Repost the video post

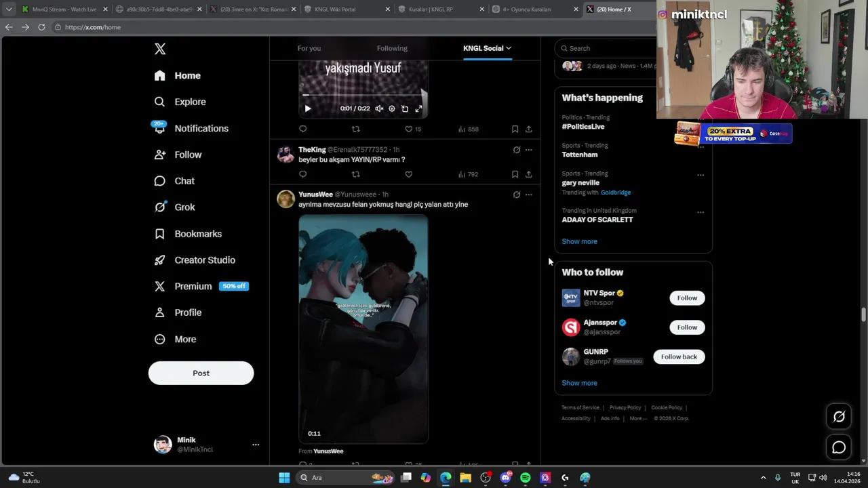[355, 129]
